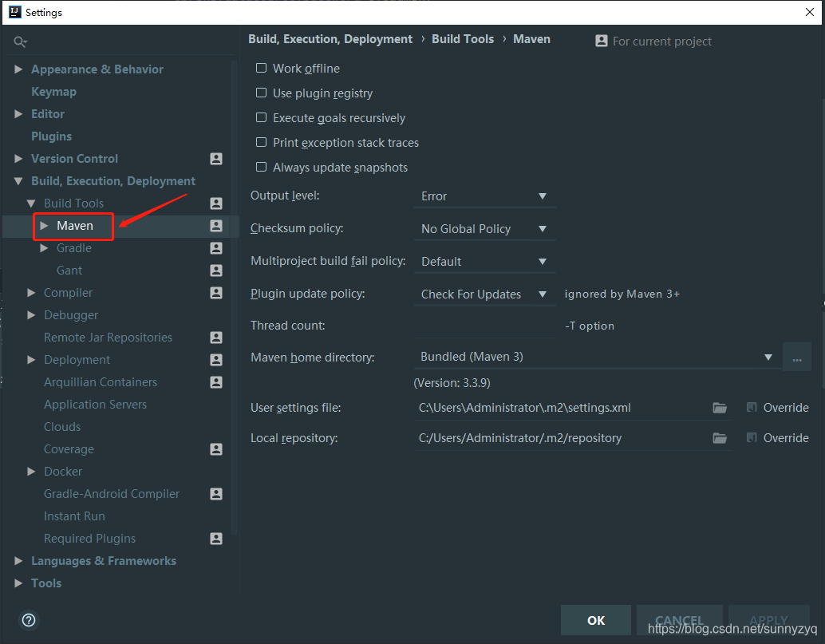Viewport: 825px width, 644px height.
Task: Enable the 'Work offline' checkbox
Action: [261, 68]
